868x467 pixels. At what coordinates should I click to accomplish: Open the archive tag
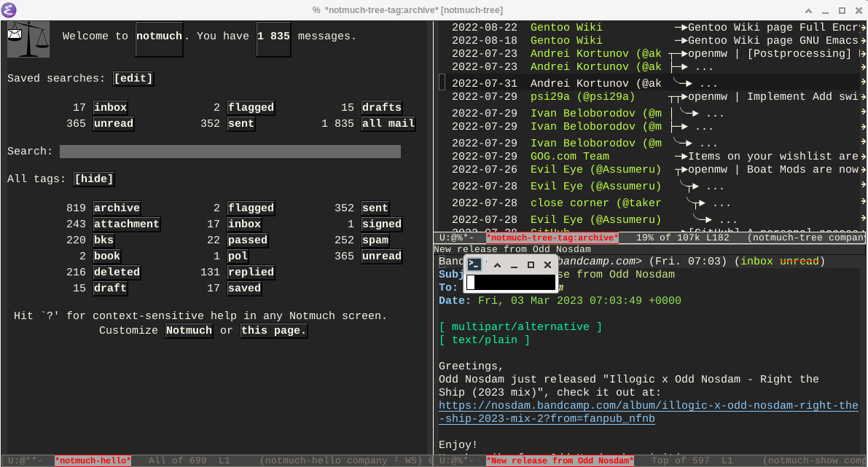(117, 208)
